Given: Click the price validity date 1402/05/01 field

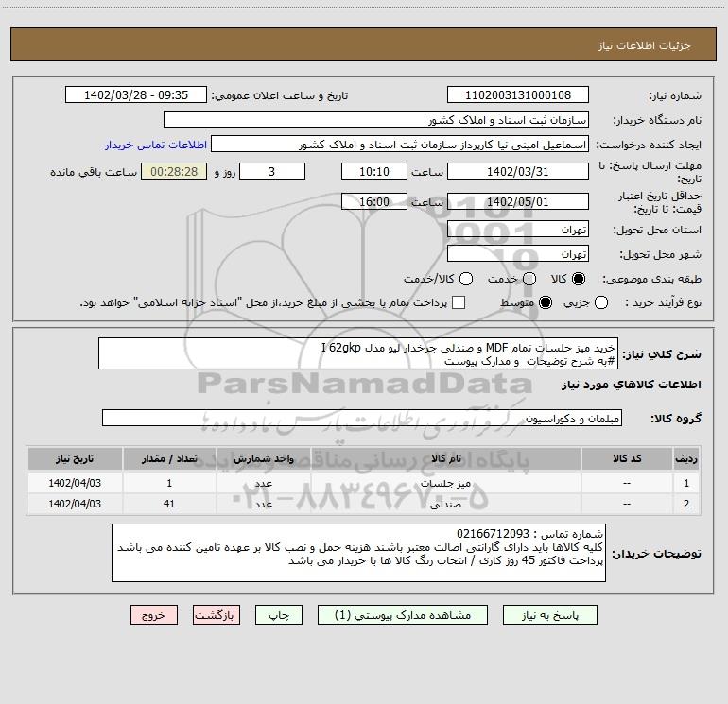Looking at the screenshot, I should coord(518,201).
